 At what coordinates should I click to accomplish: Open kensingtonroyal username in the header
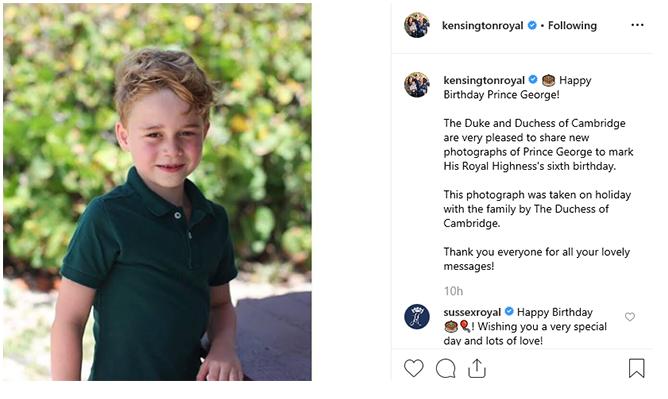point(482,26)
